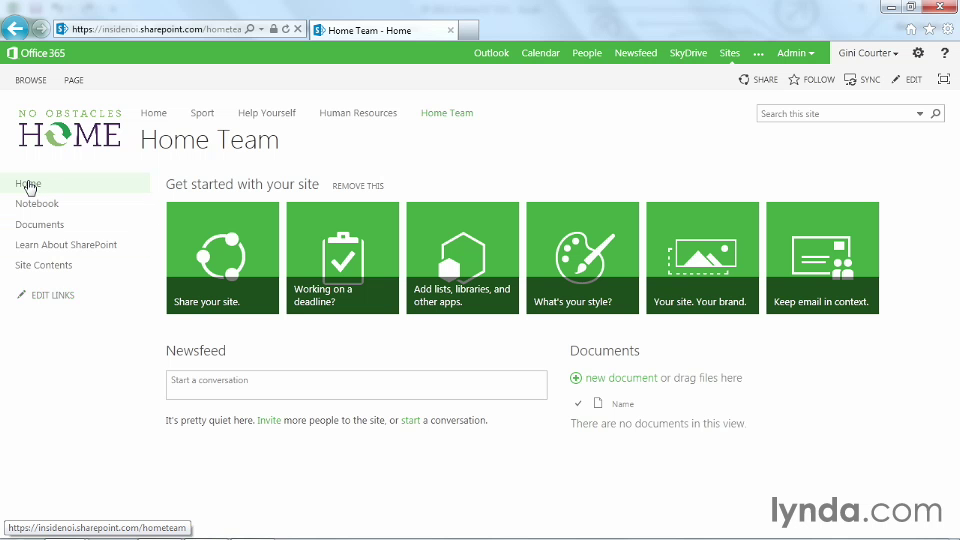Click the help question mark icon
The image size is (960, 540).
(x=945, y=53)
